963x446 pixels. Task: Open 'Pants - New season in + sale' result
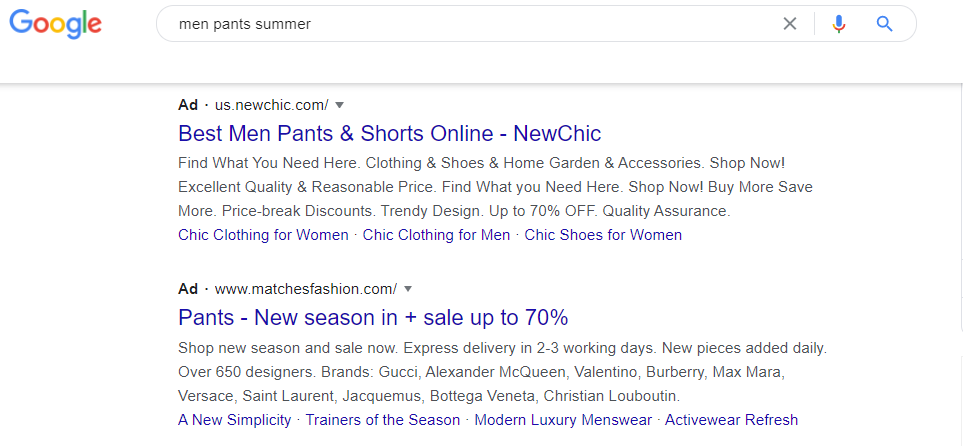[373, 318]
